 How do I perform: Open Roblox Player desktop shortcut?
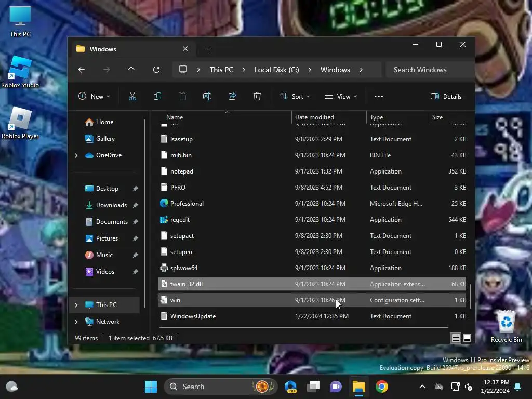20,123
